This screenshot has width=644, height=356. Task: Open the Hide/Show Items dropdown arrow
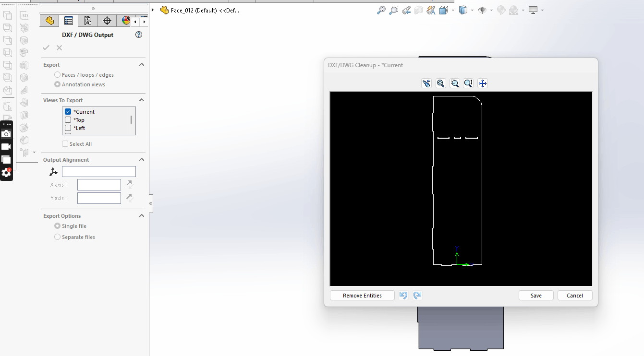click(x=491, y=10)
